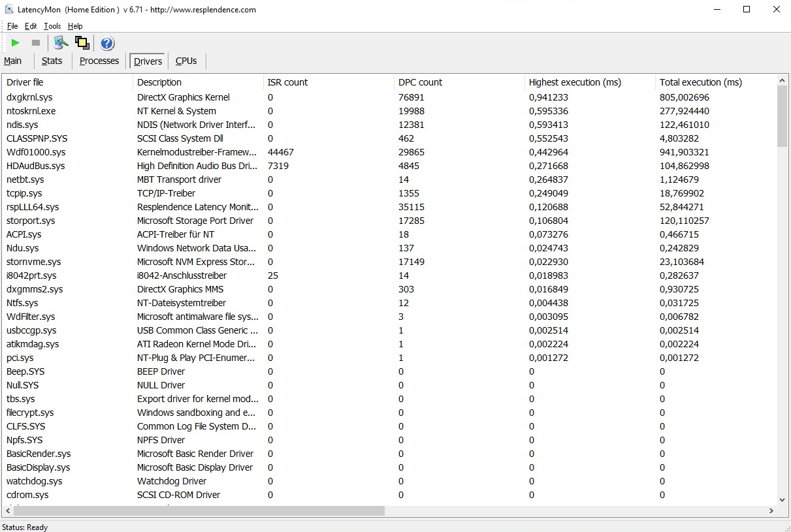Sort list by the ISR count column header

pos(287,82)
